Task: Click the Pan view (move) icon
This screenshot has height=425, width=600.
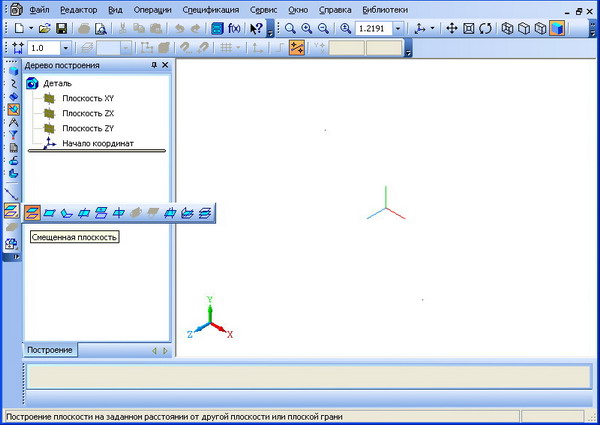Action: 451,29
